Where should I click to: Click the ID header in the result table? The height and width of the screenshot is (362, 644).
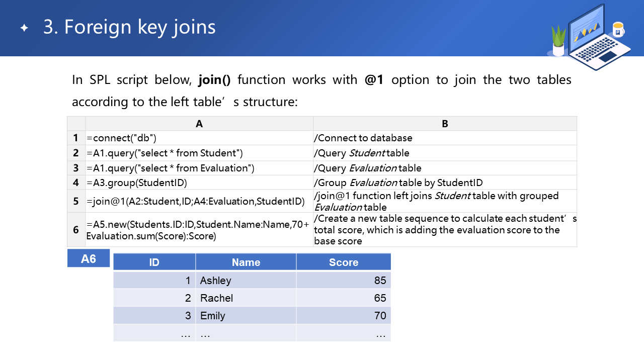[x=154, y=262]
